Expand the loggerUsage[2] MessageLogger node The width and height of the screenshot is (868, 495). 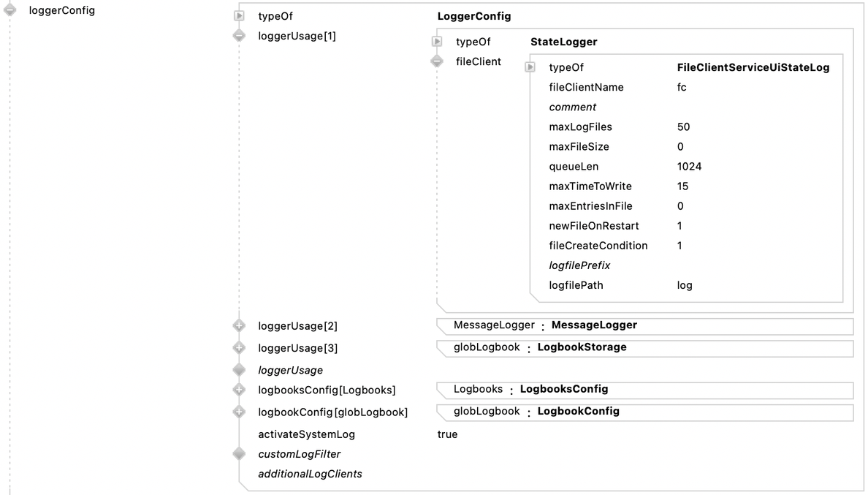[238, 326]
